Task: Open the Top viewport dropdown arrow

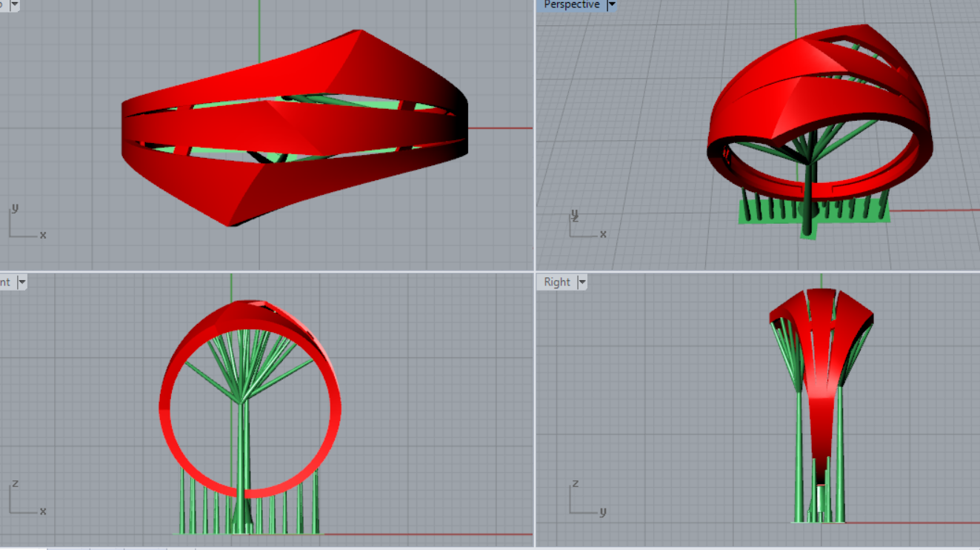Action: pos(14,4)
